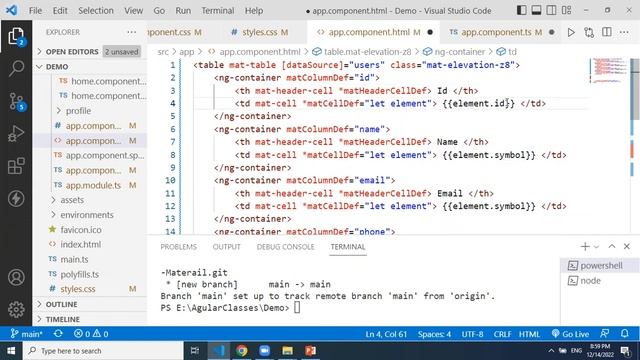640x360 pixels.
Task: Switch to the OUTPUT panel tab
Action: [226, 247]
